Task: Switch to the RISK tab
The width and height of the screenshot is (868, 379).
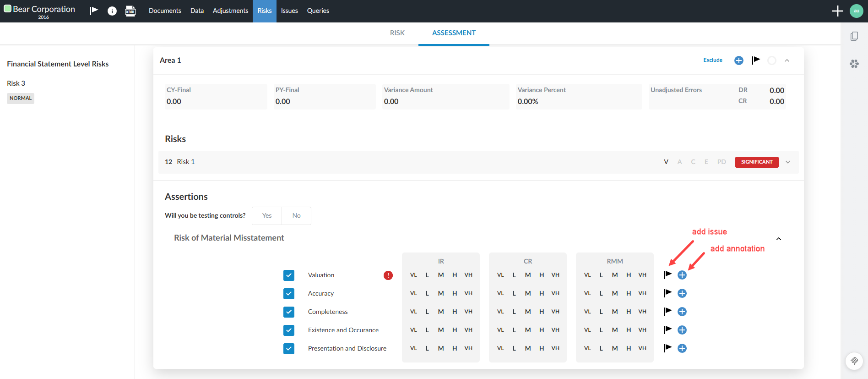Action: click(397, 33)
